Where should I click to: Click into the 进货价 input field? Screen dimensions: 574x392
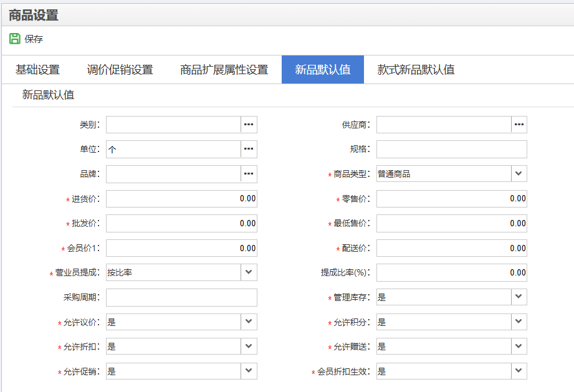(x=181, y=199)
